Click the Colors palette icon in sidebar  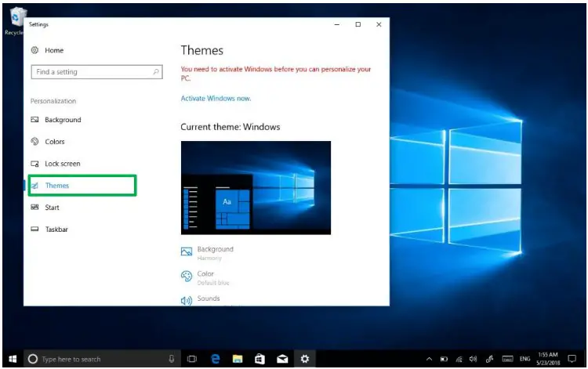(x=34, y=141)
